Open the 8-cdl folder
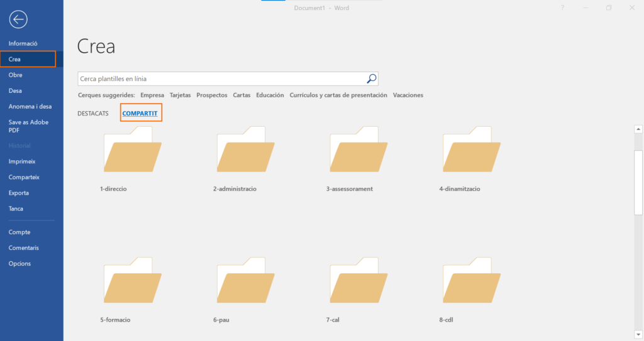Image resolution: width=644 pixels, height=341 pixels. [472, 281]
